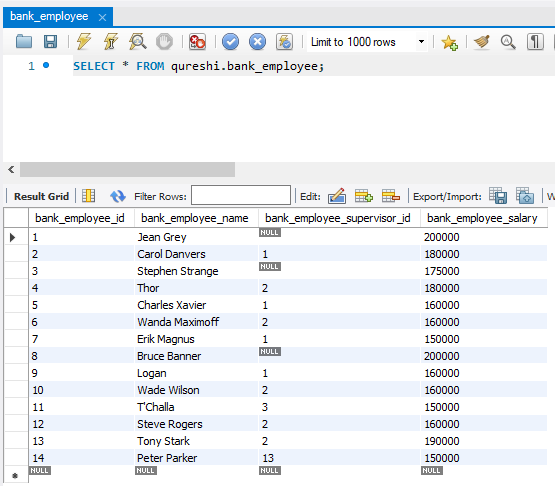The image size is (555, 486).
Task: Open the Limit to 1000 rows dropdown
Action: tap(367, 42)
